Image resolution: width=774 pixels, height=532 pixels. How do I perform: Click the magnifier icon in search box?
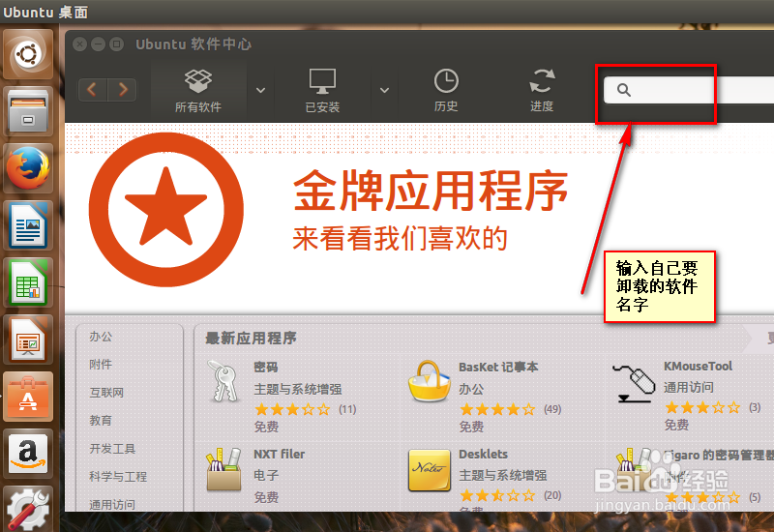tap(623, 90)
